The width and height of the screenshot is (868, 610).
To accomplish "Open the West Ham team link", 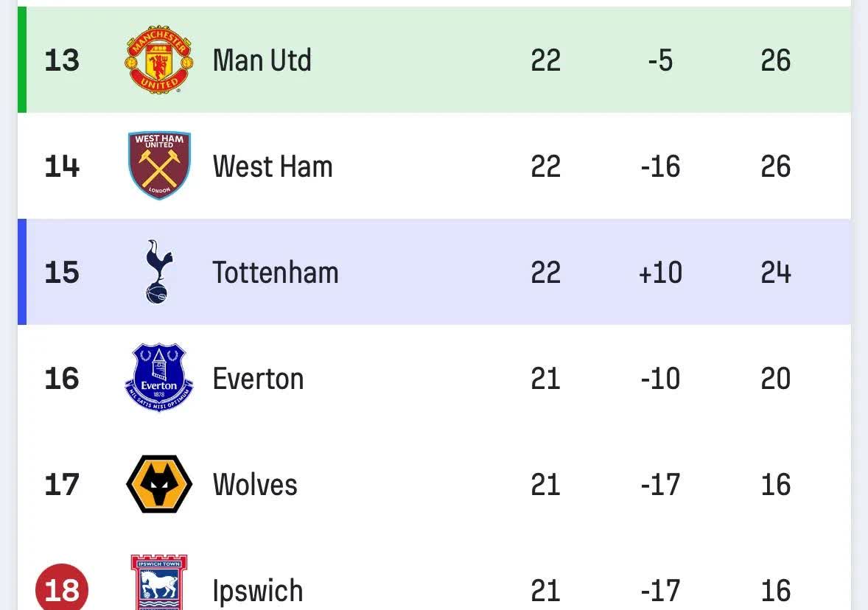I will (x=273, y=166).
